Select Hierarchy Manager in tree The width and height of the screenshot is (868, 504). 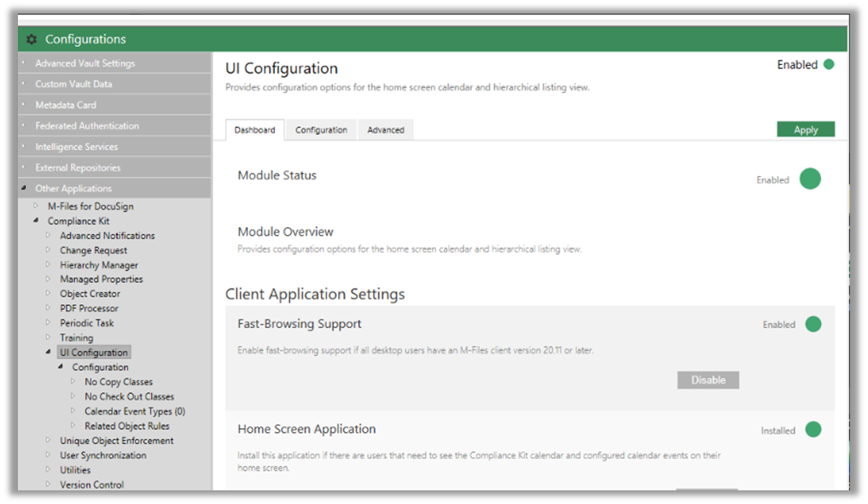(99, 265)
